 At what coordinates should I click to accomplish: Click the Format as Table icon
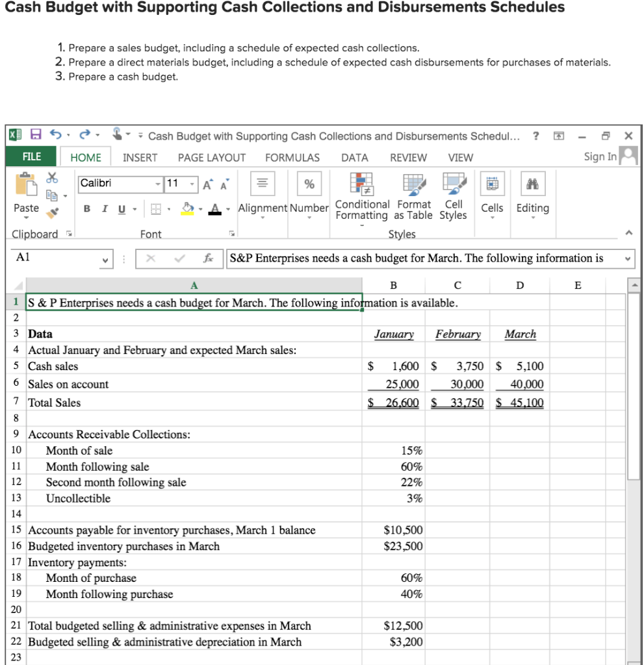[414, 183]
